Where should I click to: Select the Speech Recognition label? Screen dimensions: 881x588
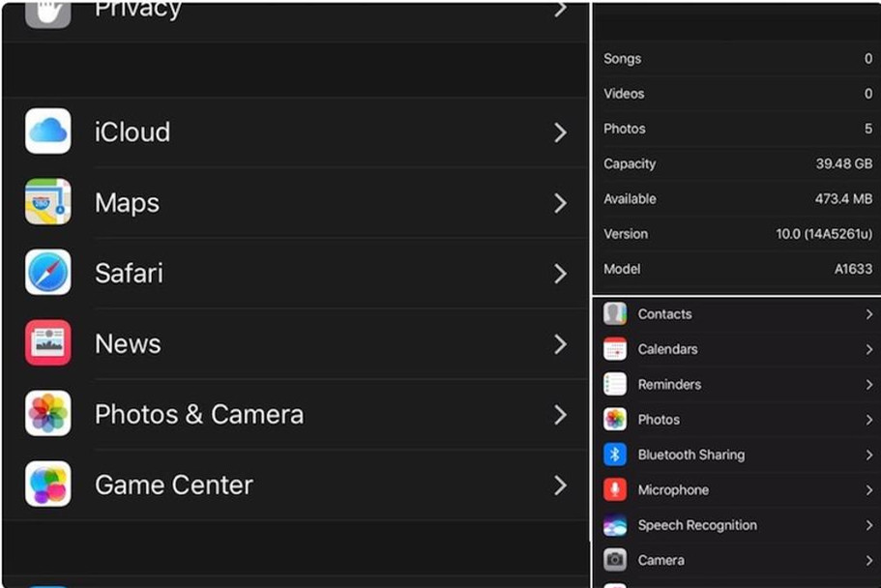point(697,525)
